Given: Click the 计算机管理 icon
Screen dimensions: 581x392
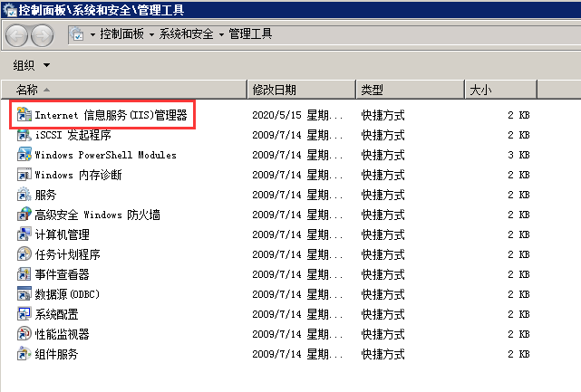Looking at the screenshot, I should [x=24, y=234].
